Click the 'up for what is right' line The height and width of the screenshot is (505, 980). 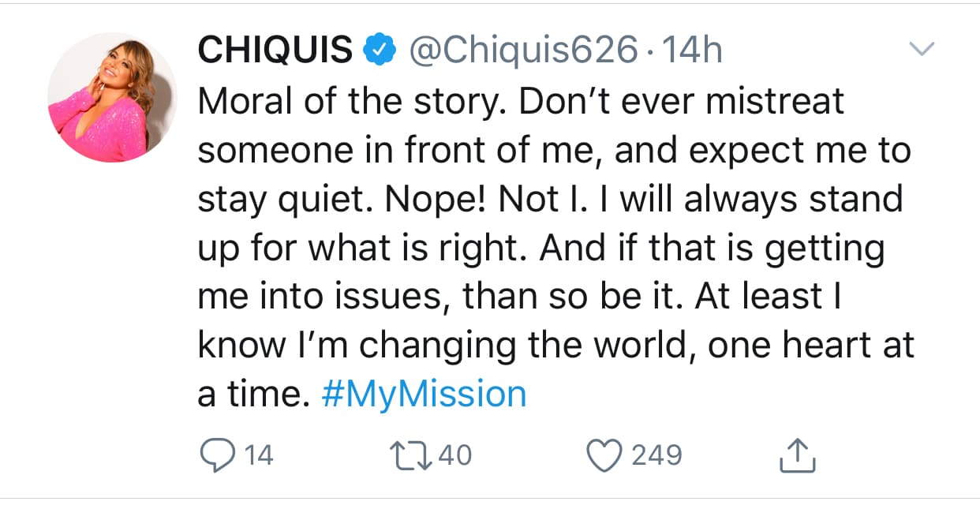pyautogui.click(x=540, y=248)
